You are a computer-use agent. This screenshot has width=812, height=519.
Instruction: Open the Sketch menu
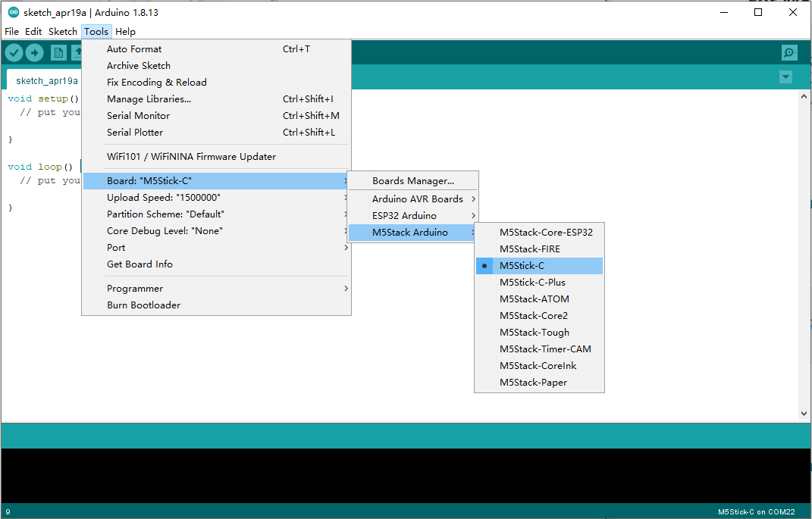[63, 32]
